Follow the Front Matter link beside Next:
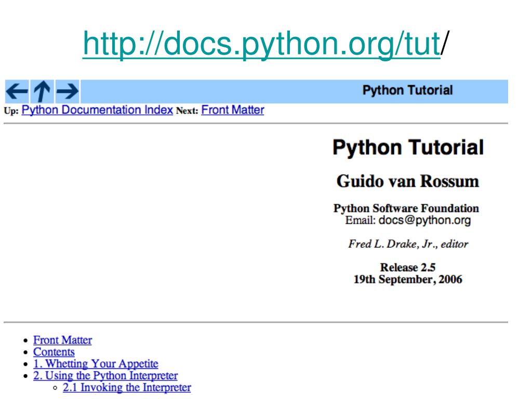 tap(233, 110)
